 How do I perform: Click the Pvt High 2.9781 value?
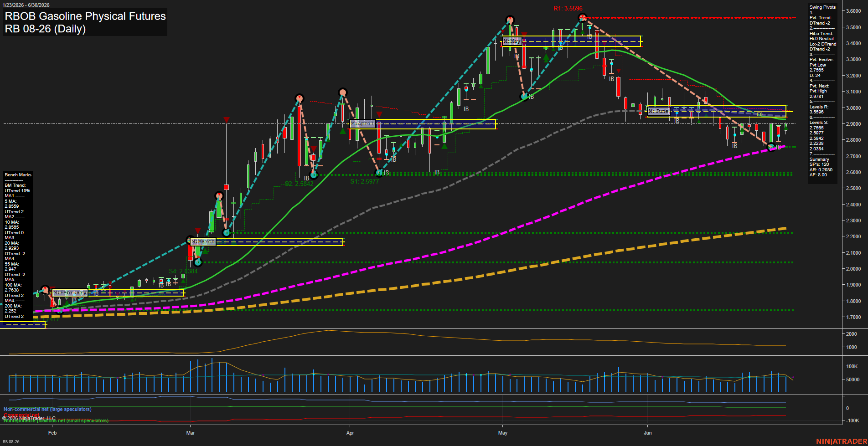tap(816, 96)
